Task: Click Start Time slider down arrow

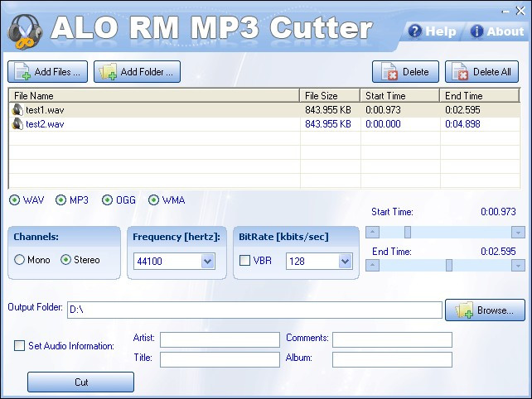Action: tap(518, 233)
